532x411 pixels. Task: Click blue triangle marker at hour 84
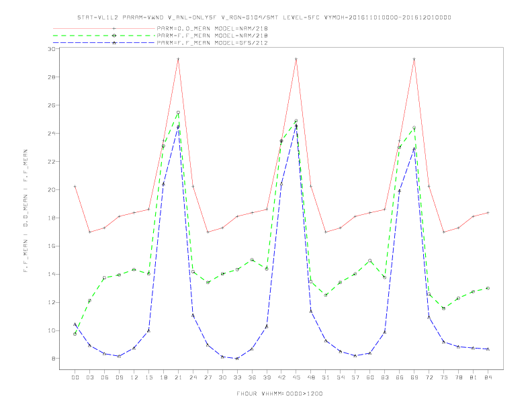(488, 349)
